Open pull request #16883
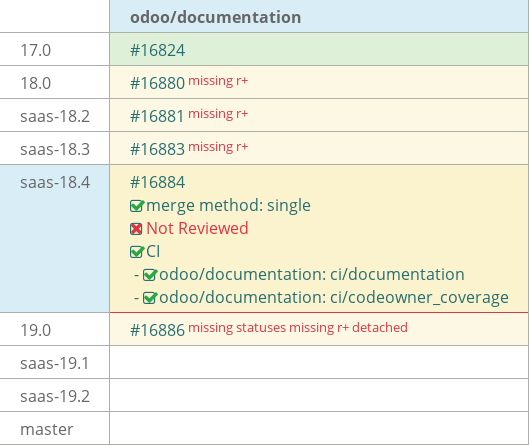This screenshot has width=529, height=445. tap(158, 149)
